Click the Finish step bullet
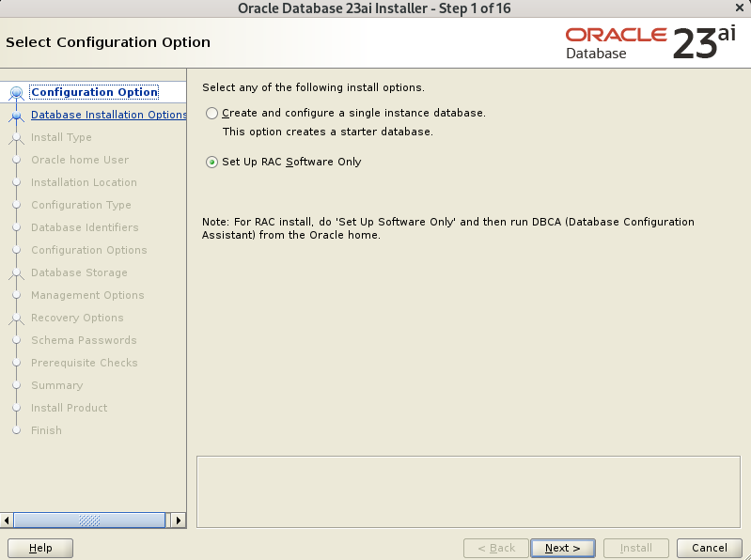 [x=16, y=430]
